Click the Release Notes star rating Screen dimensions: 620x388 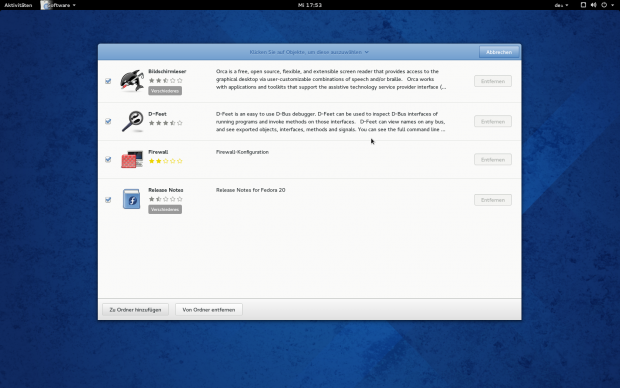166,199
